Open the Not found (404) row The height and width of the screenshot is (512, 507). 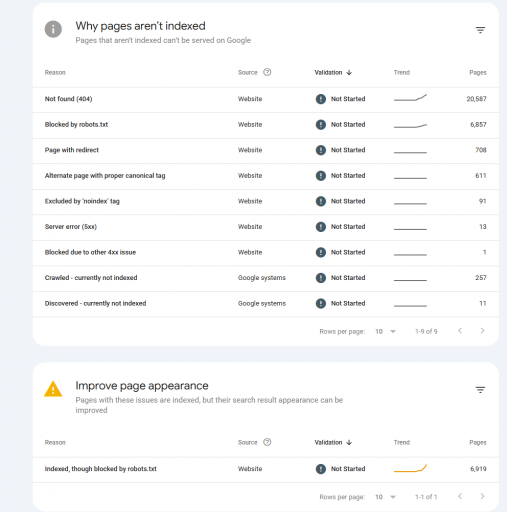point(266,99)
